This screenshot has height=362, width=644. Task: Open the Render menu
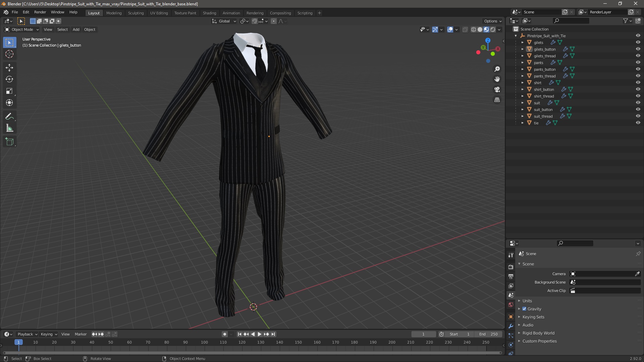point(40,12)
